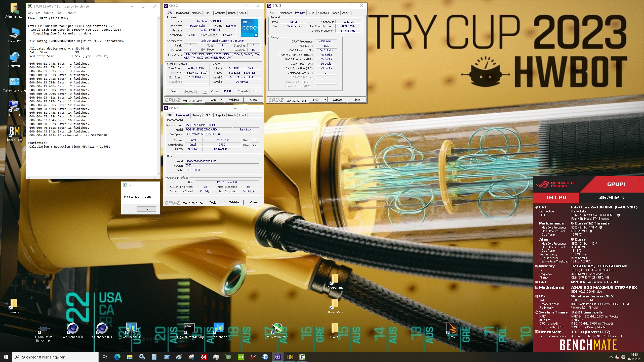The height and width of the screenshot is (362, 644).
Task: Click the BenchMate folder on the desktop
Action: [335, 306]
